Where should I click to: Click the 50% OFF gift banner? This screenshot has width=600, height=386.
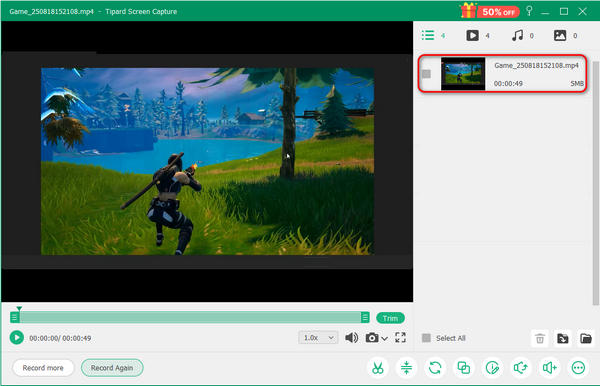pyautogui.click(x=490, y=11)
